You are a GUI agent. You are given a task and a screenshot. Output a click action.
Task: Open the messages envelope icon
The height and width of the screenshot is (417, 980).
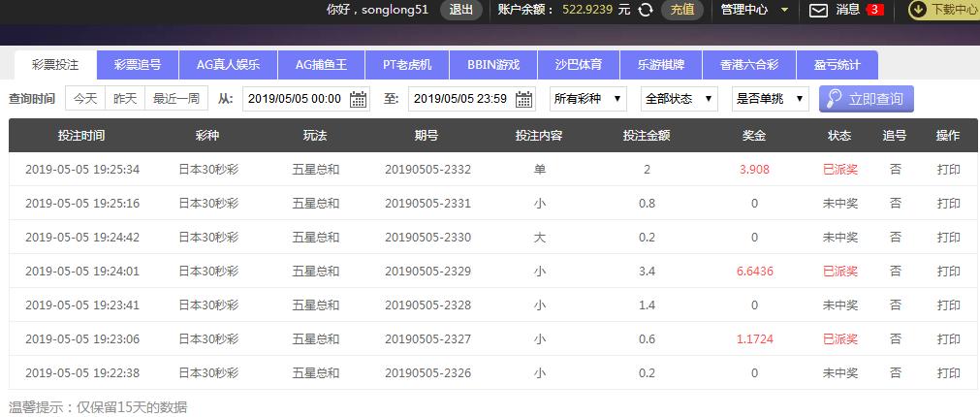coord(818,10)
